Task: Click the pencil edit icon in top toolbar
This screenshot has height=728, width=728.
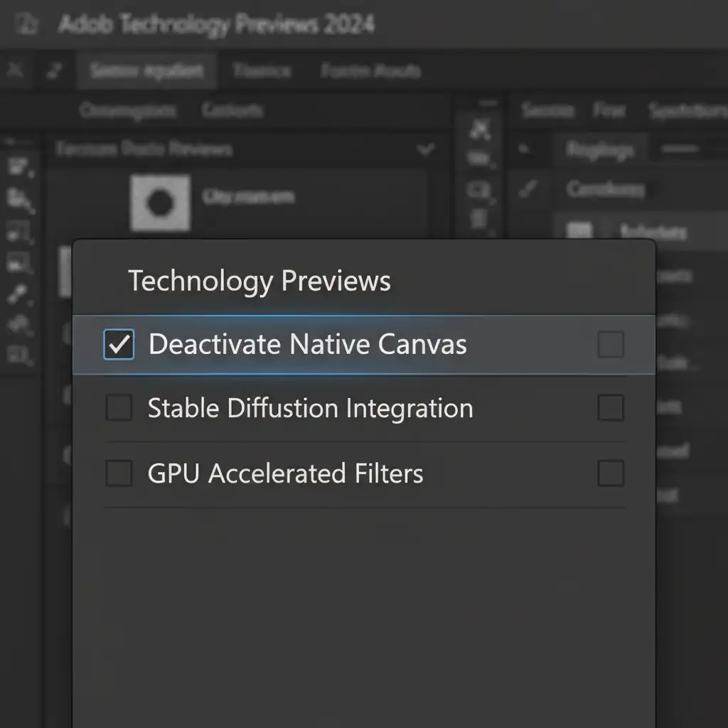Action: pyautogui.click(x=54, y=70)
